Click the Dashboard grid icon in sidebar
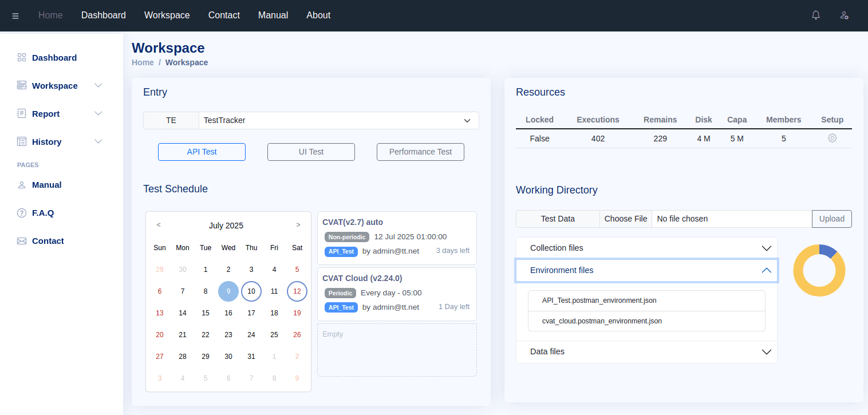The height and width of the screenshot is (415, 868). click(22, 57)
